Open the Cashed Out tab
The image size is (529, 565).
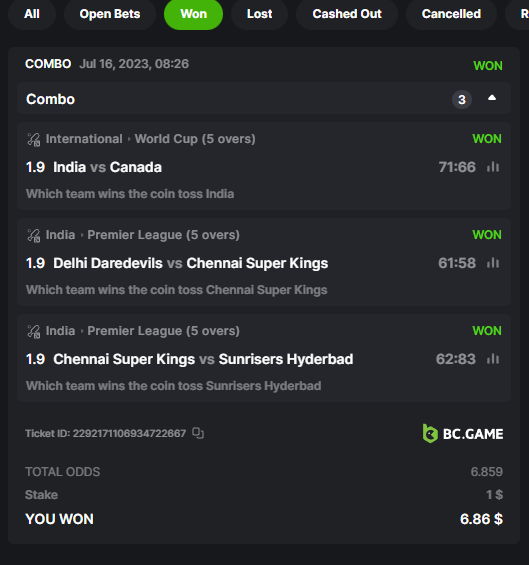tap(347, 14)
